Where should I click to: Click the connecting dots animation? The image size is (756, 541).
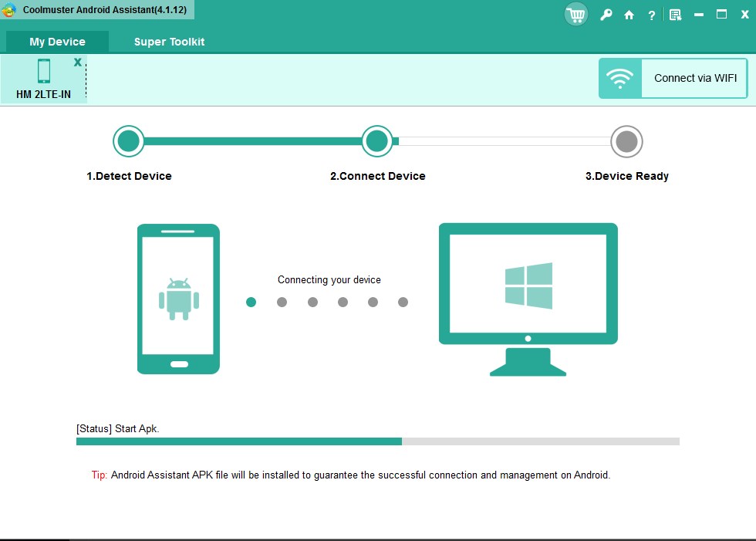[x=327, y=302]
